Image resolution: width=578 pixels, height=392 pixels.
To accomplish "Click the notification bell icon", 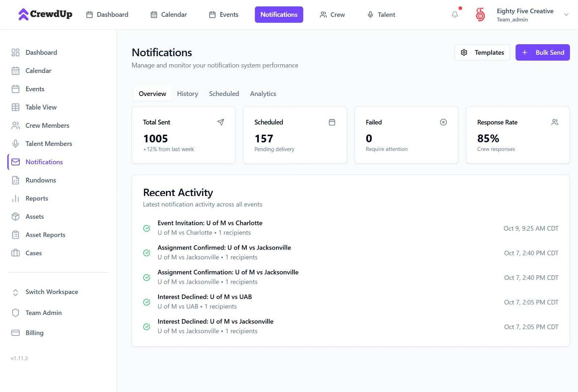I will pyautogui.click(x=455, y=15).
